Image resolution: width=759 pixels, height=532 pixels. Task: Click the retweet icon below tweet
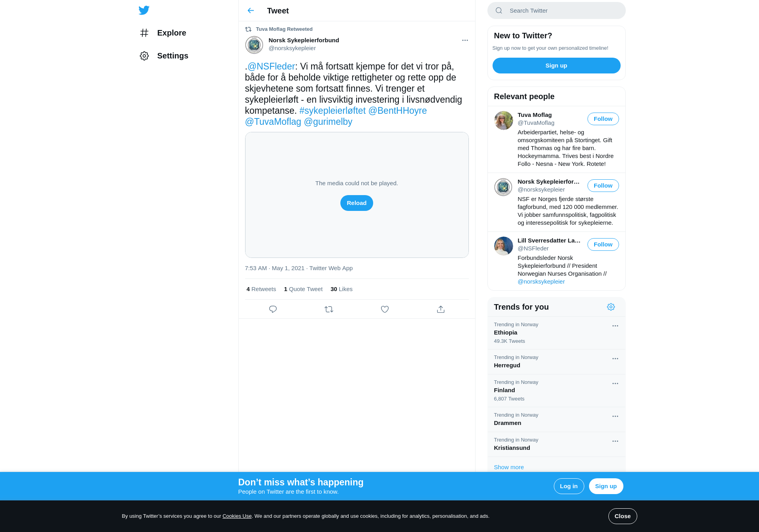(x=329, y=309)
